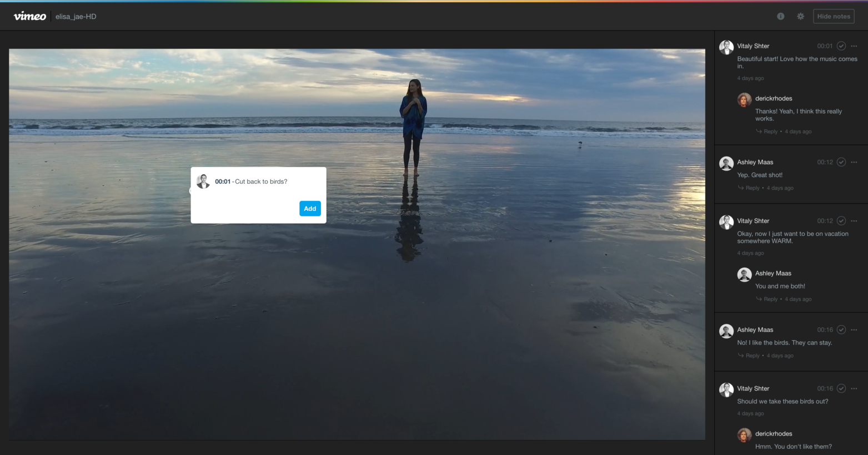868x455 pixels.
Task: Click derickrhodes' avatar on the bottom reply
Action: coord(744,435)
